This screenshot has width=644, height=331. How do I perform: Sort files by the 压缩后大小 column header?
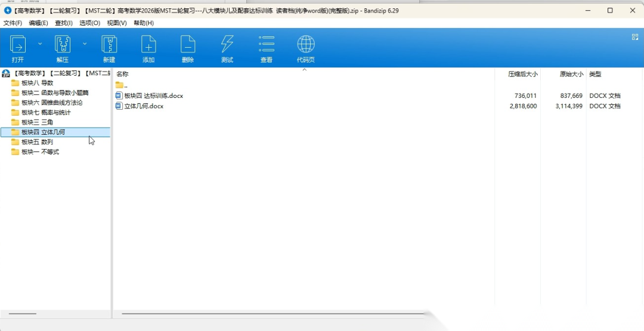click(522, 74)
